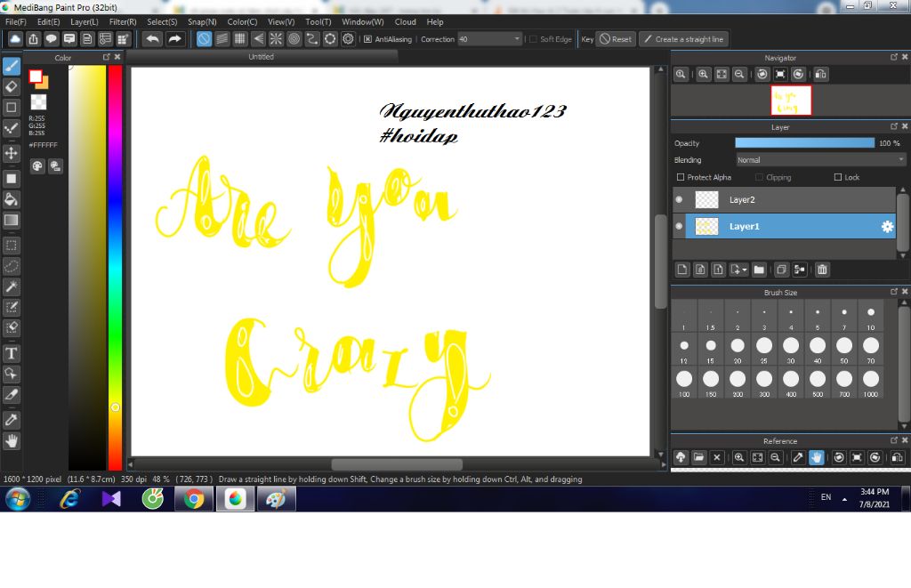The image size is (911, 588).
Task: Close the Color panel
Action: click(117, 57)
